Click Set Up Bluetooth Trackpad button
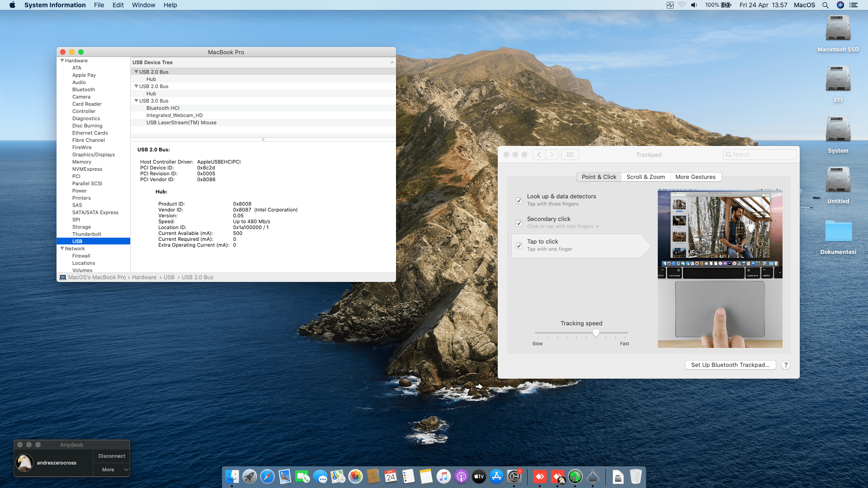This screenshot has height=488, width=868. click(730, 365)
